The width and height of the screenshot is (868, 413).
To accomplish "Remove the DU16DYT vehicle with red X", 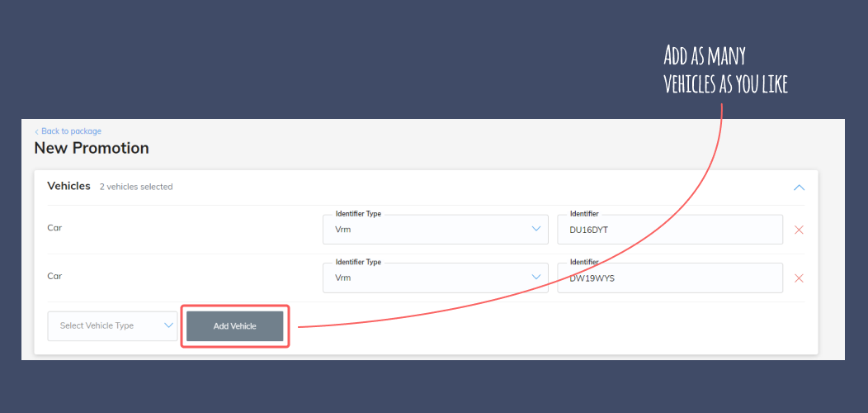I will point(799,230).
